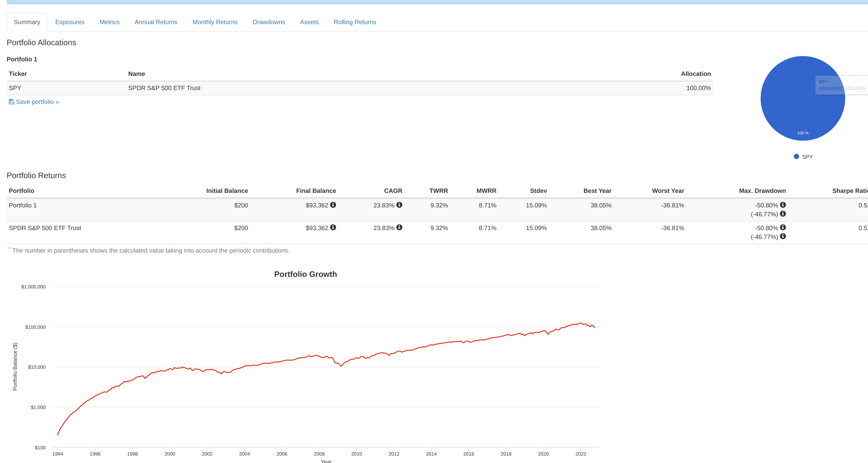The height and width of the screenshot is (463, 868).
Task: Click the CAGR column header
Action: [393, 191]
